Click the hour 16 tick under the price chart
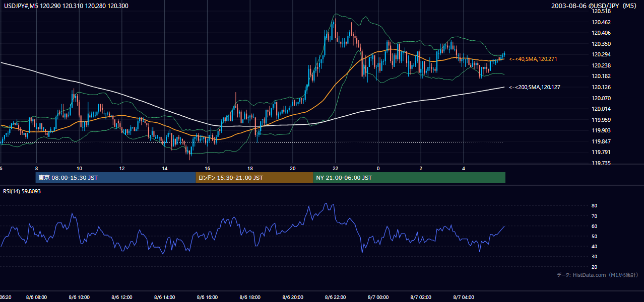644x302 pixels. 208,168
